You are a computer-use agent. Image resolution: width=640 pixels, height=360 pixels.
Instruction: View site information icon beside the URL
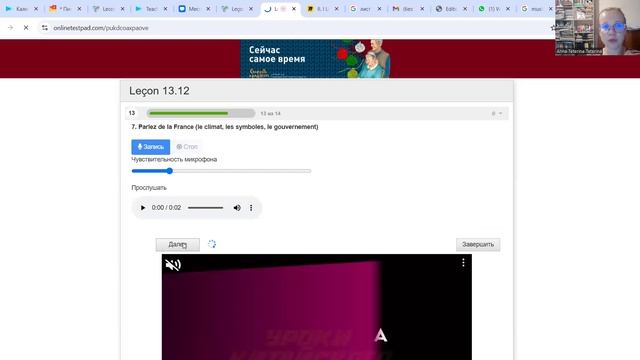pyautogui.click(x=44, y=28)
